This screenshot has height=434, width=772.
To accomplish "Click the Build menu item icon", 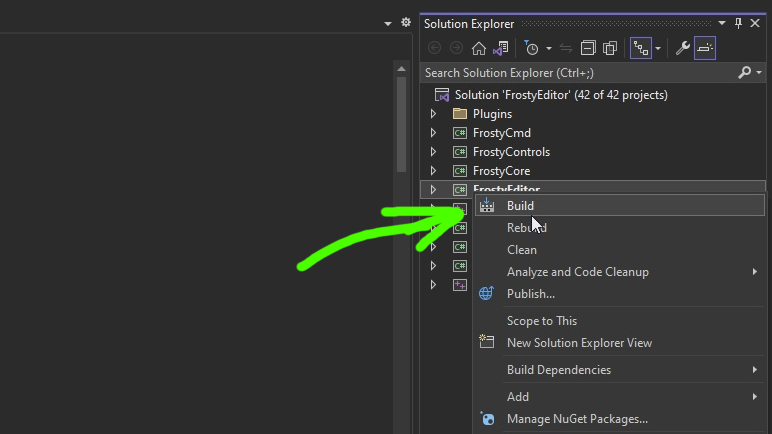I will 487,205.
